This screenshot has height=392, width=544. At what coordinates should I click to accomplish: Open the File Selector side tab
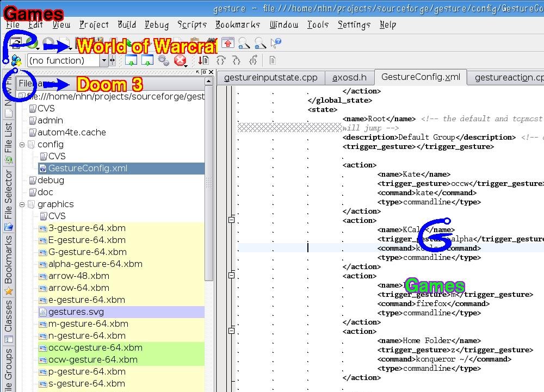(x=8, y=200)
